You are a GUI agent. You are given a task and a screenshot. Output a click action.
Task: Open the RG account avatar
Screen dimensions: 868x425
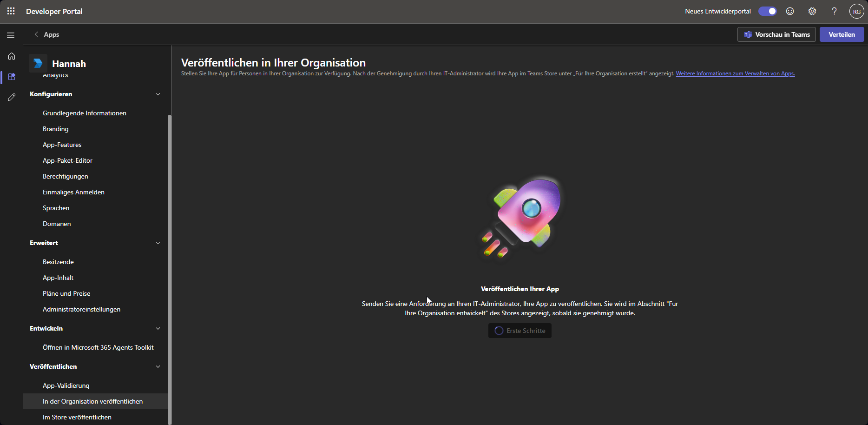tap(856, 11)
